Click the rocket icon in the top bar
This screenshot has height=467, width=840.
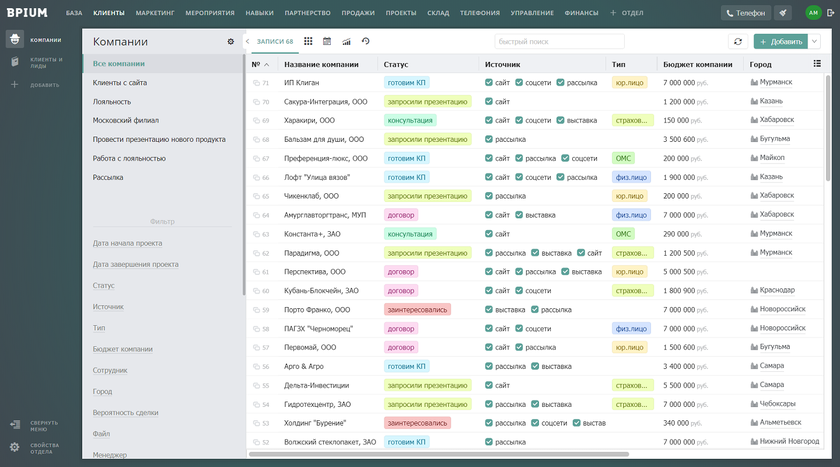[x=783, y=13]
